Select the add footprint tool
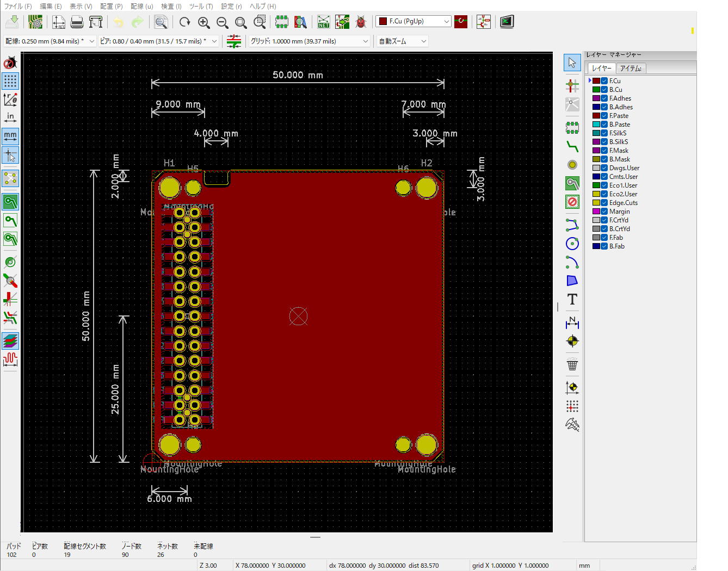 [x=572, y=128]
